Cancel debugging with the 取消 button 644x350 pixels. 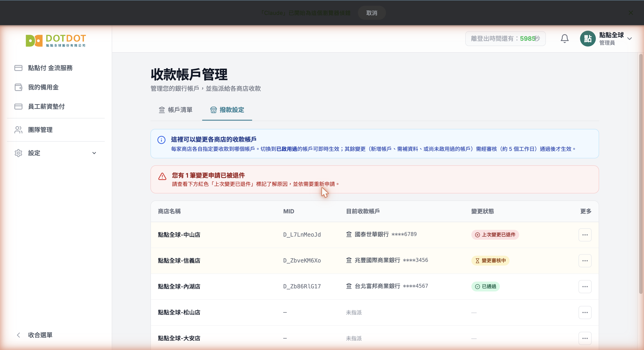click(372, 13)
